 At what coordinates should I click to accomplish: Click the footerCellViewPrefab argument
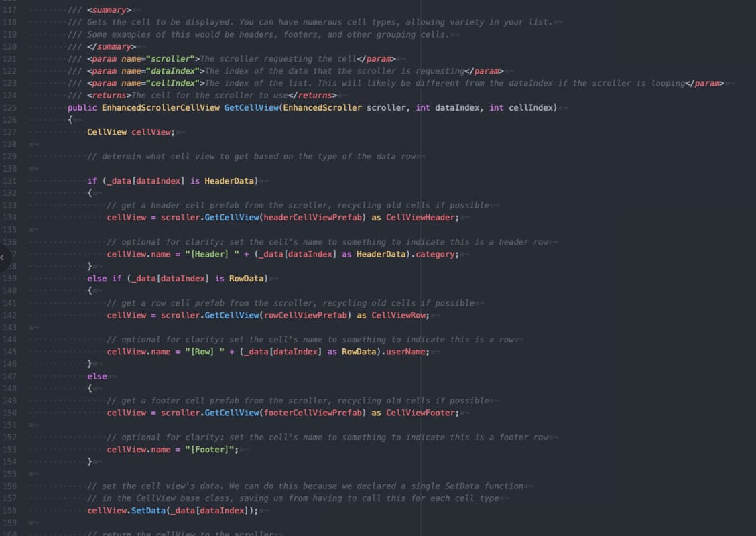point(312,413)
